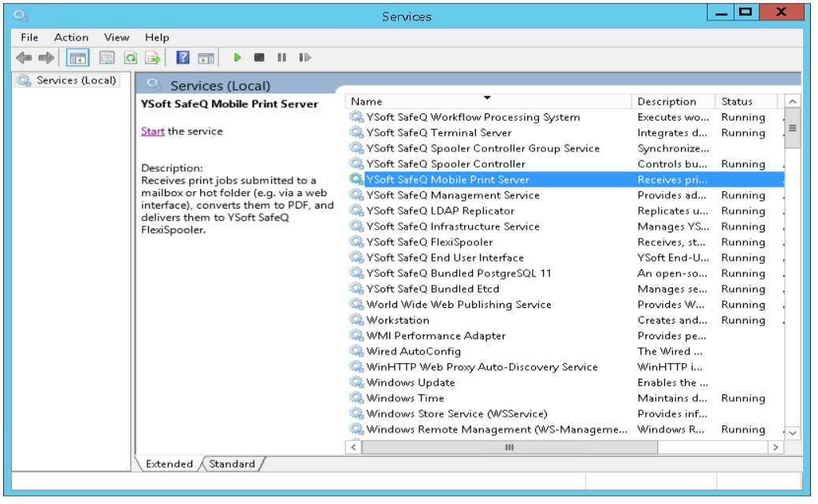Open the Action menu
This screenshot has height=504, width=818.
[71, 37]
